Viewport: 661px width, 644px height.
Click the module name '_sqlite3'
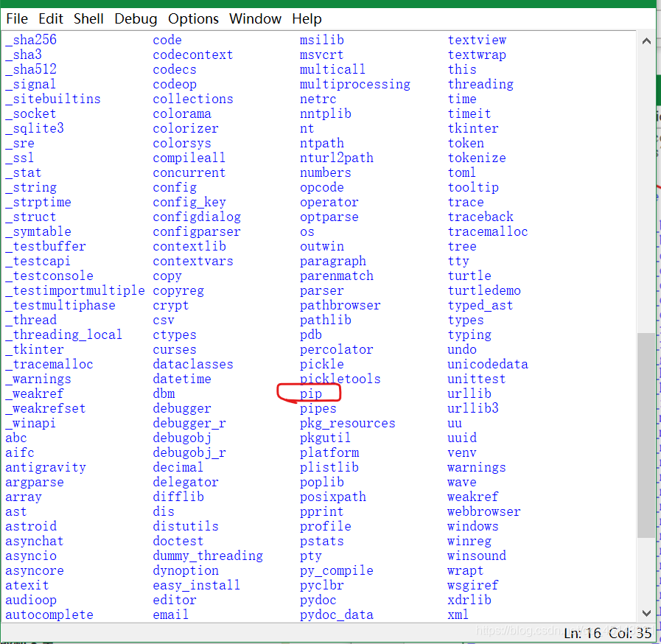(35, 128)
